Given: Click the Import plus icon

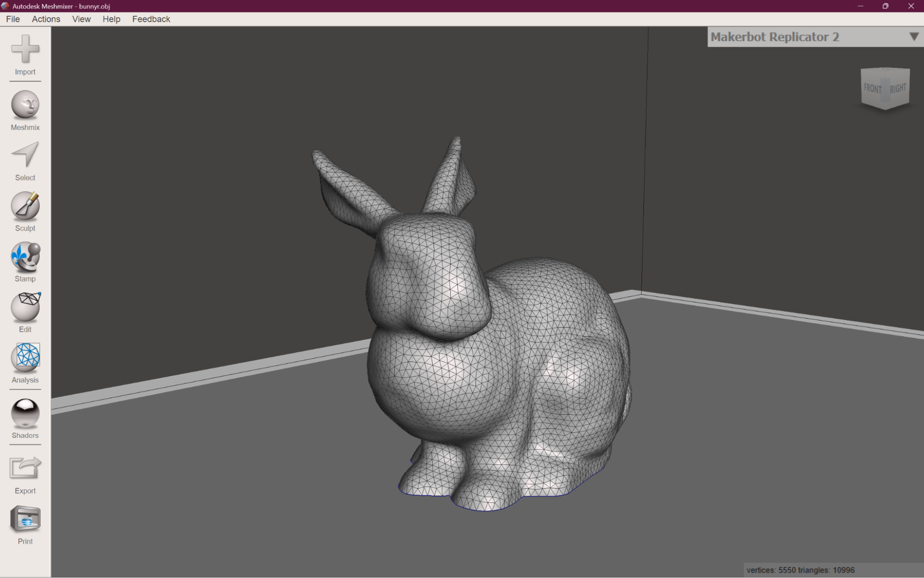Looking at the screenshot, I should (x=25, y=49).
